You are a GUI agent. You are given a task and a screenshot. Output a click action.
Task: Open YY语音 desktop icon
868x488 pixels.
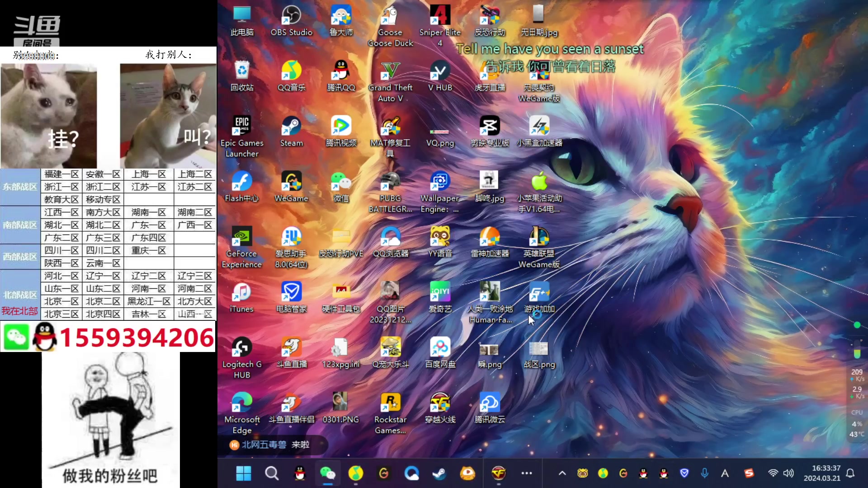(440, 242)
